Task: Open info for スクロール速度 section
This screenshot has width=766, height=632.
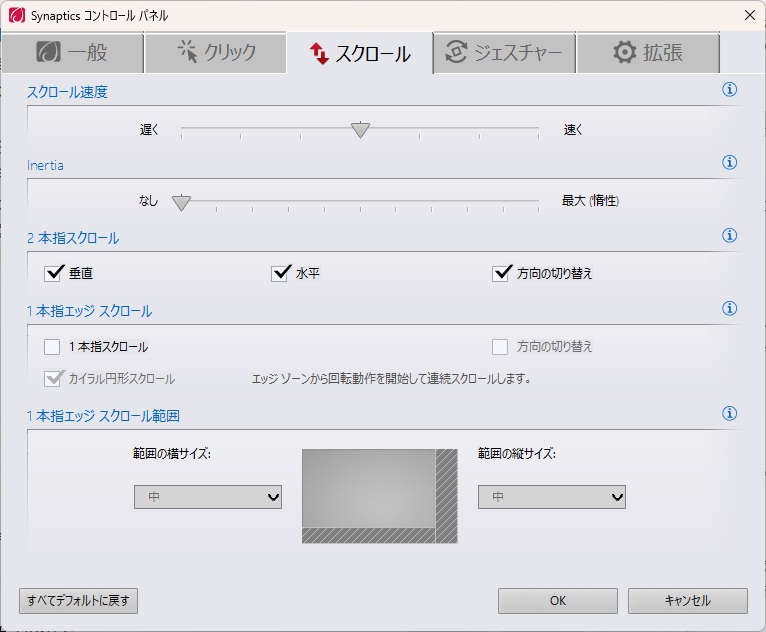Action: point(729,89)
